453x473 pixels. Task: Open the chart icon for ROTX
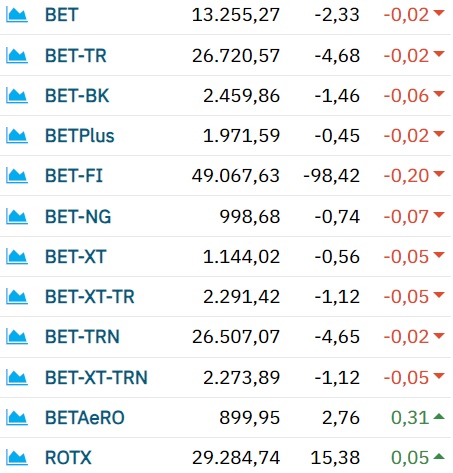(17, 458)
